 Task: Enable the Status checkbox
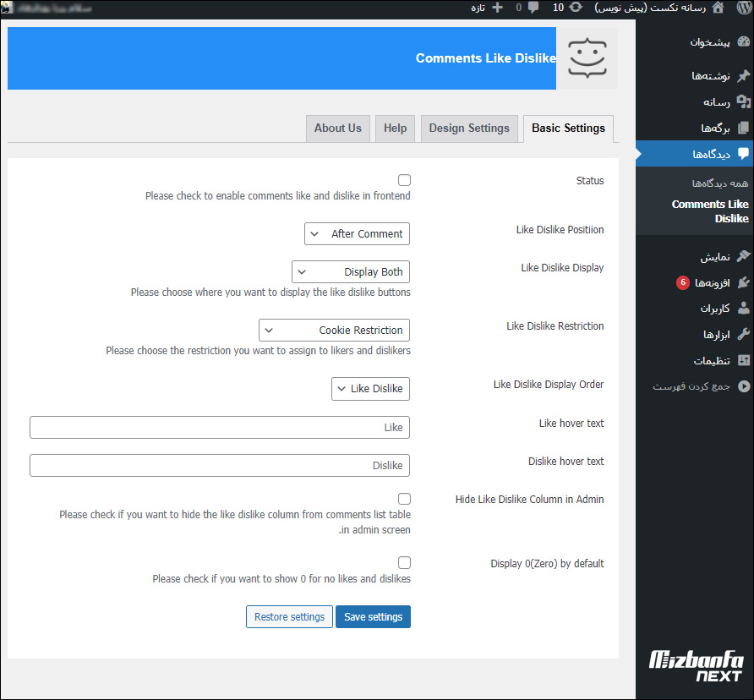pos(404,180)
